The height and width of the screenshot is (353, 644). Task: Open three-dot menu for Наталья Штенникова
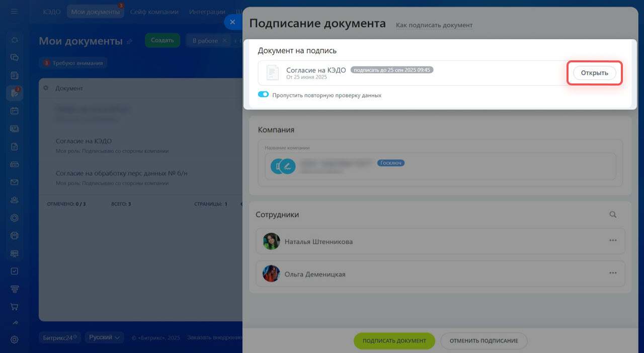[x=613, y=240]
